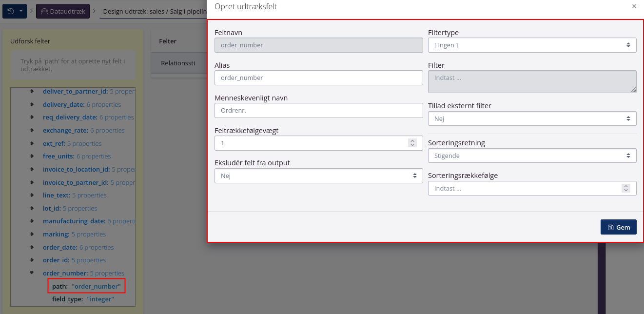Expand the marking tree node arrow

click(32, 234)
